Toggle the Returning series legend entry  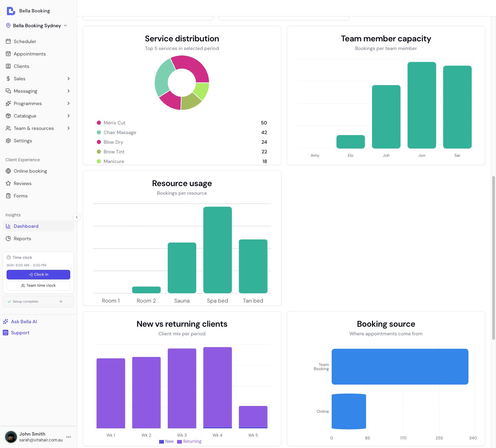(189, 441)
